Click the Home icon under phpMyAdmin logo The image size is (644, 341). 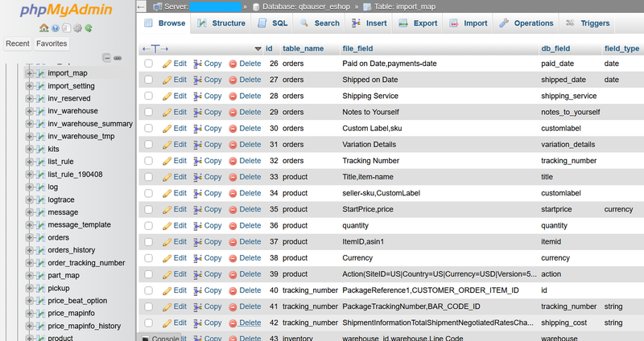pos(44,28)
